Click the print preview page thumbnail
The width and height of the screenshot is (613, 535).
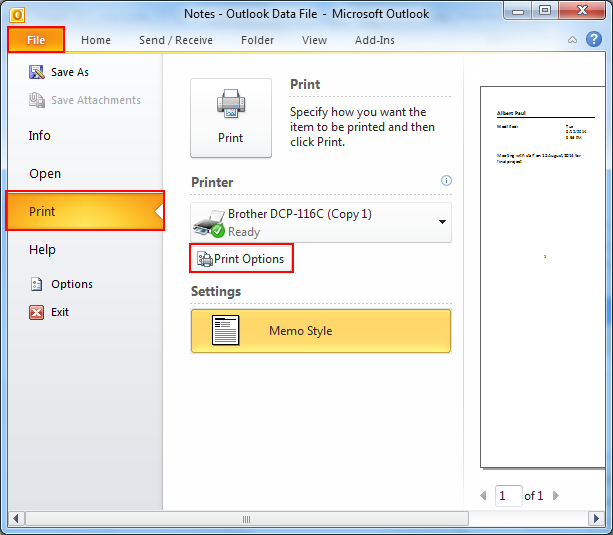(543, 277)
